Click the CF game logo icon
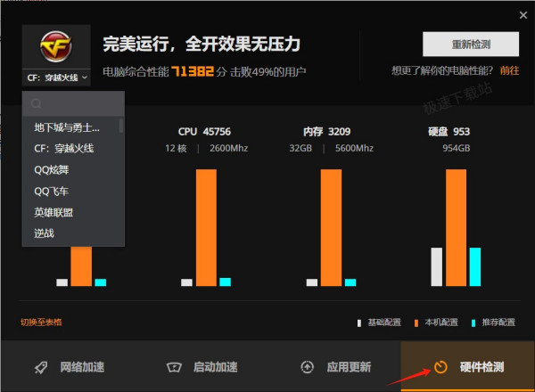This screenshot has width=535, height=392. (56, 46)
